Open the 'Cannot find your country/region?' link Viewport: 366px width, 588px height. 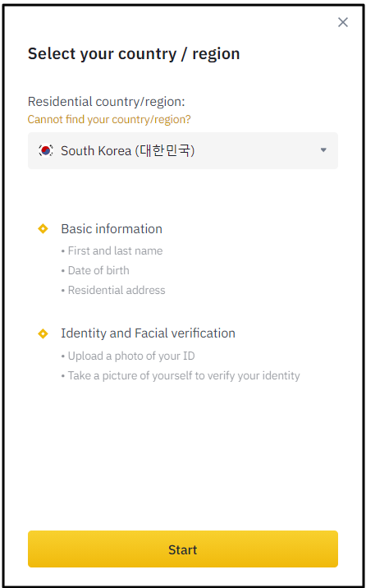point(109,120)
